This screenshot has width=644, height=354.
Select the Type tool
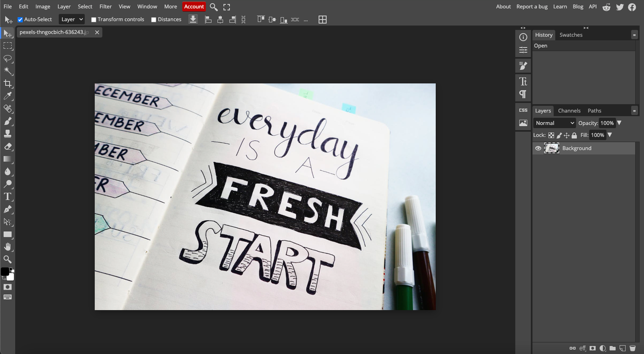[x=8, y=197]
